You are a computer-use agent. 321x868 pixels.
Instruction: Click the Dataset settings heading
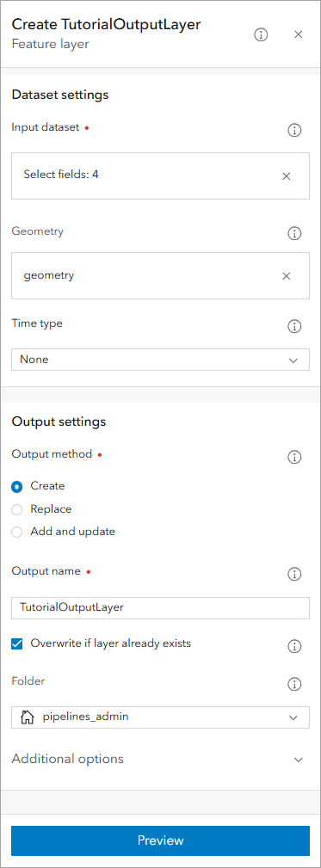pyautogui.click(x=60, y=95)
